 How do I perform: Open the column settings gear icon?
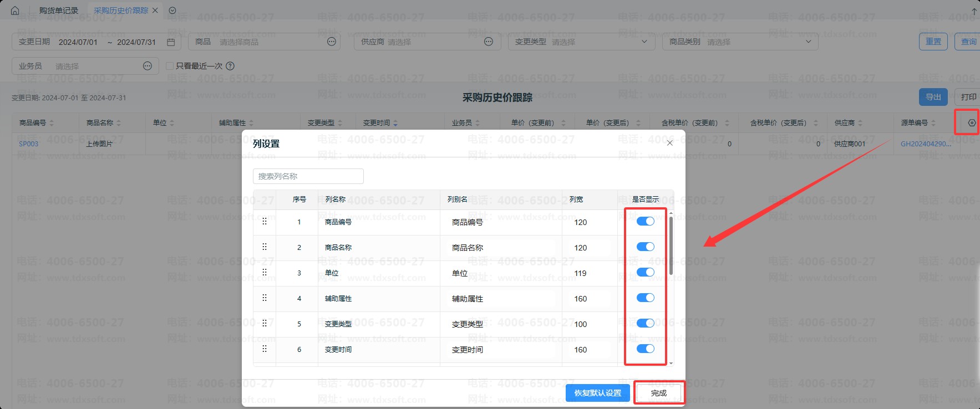pos(972,123)
